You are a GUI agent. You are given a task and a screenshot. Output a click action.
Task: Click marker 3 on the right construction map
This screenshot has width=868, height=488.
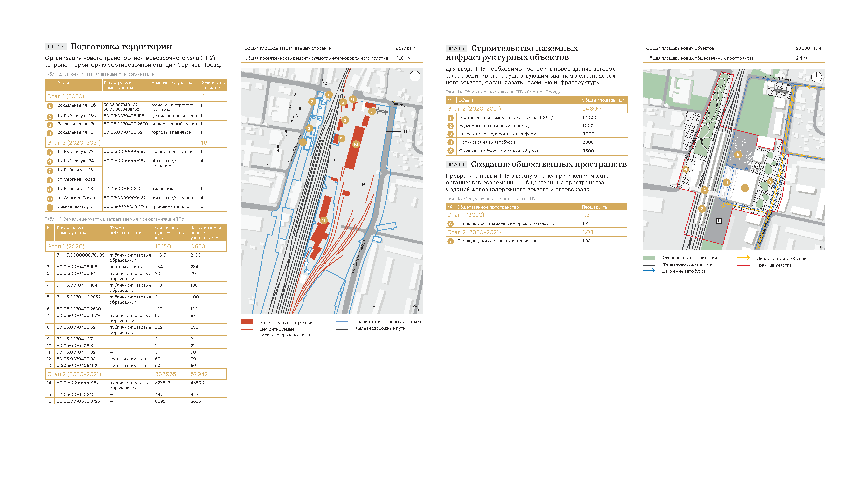702,209
